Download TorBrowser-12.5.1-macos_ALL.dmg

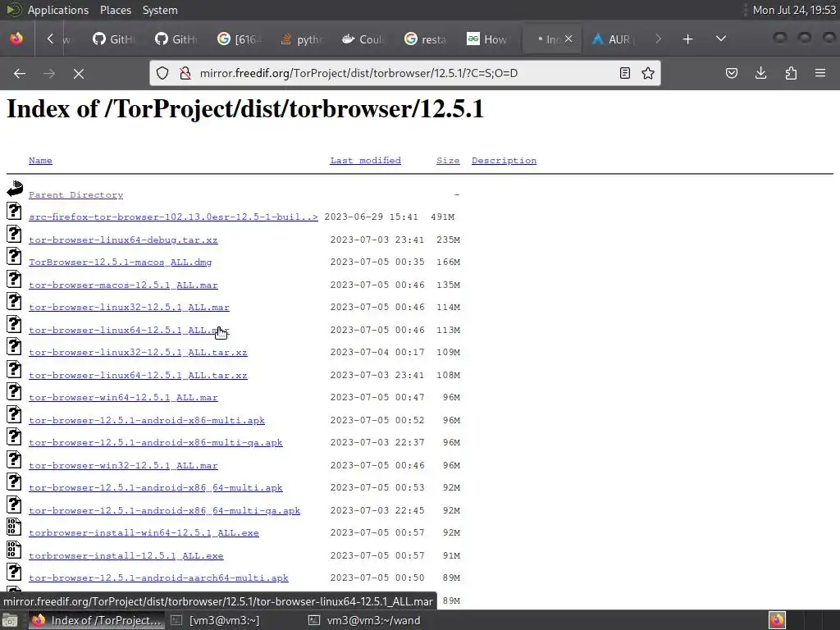(x=120, y=262)
